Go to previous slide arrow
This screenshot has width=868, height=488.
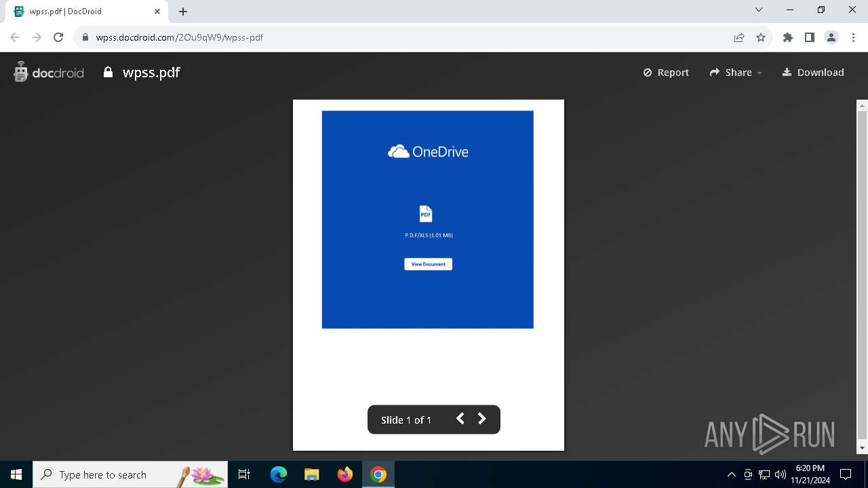coord(460,419)
